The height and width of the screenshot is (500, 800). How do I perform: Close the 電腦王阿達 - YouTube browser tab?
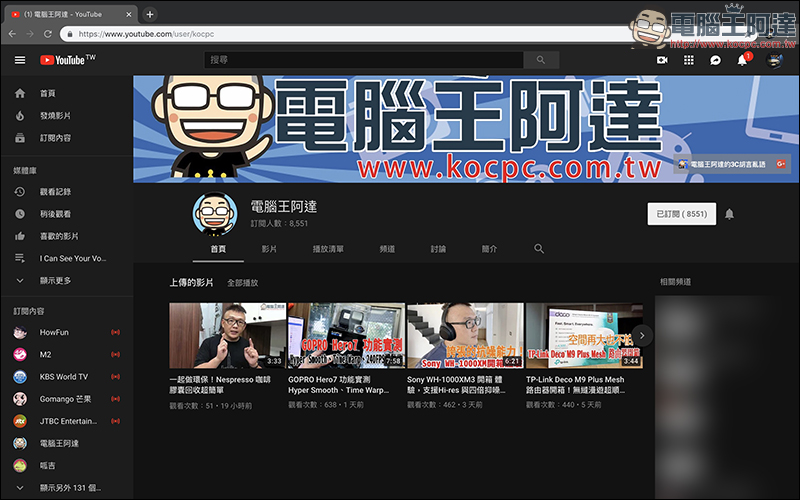click(x=129, y=14)
